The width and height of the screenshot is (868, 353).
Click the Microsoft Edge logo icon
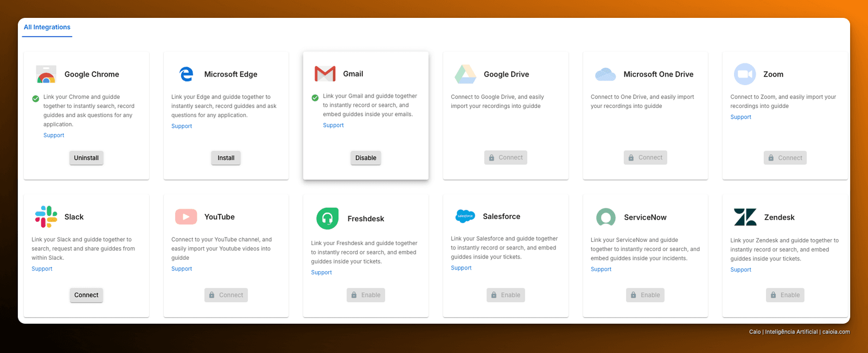point(186,74)
